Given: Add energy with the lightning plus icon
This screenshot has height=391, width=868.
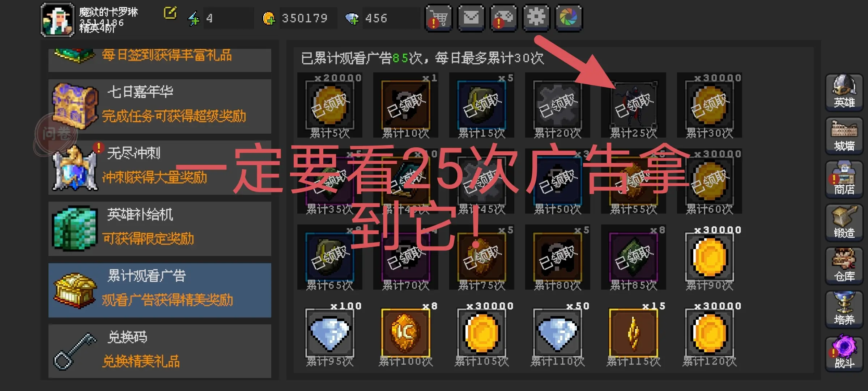Looking at the screenshot, I should click(194, 18).
